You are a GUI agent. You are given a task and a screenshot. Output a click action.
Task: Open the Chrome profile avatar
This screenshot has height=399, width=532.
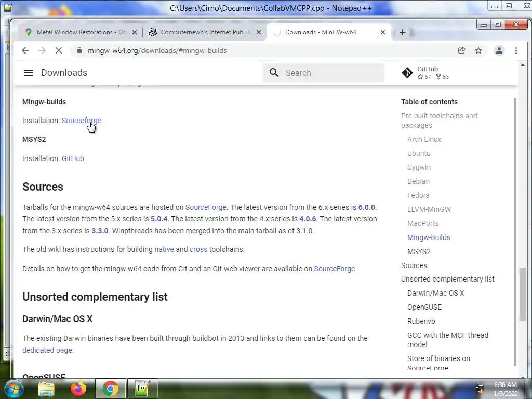(499, 50)
